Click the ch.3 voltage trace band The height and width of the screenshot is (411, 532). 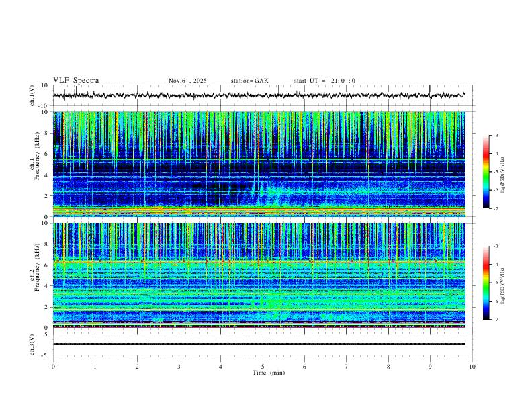coord(259,344)
